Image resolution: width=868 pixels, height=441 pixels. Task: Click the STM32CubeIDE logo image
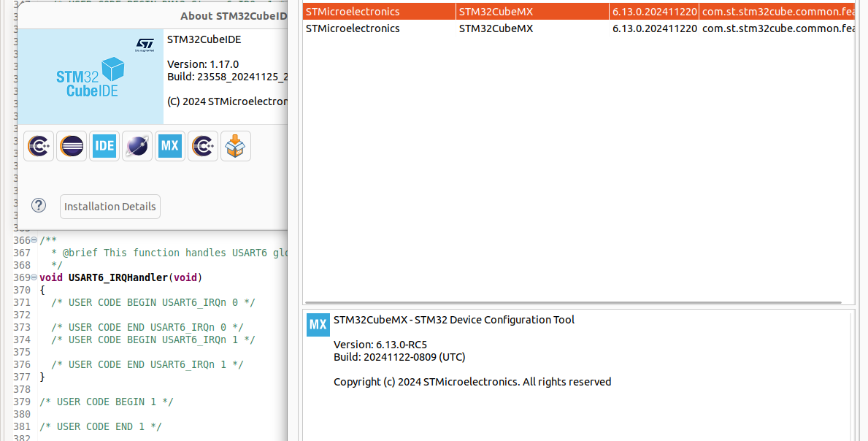(90, 77)
